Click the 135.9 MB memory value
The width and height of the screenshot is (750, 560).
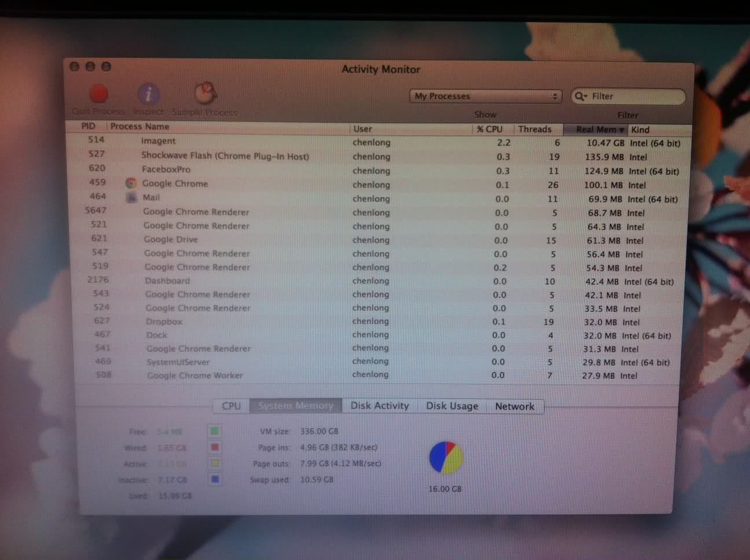604,157
